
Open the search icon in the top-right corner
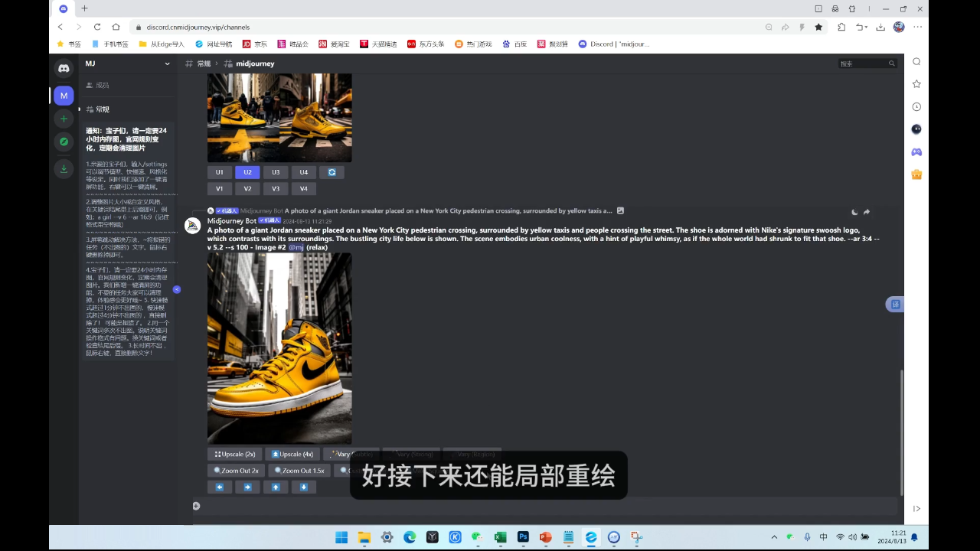(x=916, y=61)
